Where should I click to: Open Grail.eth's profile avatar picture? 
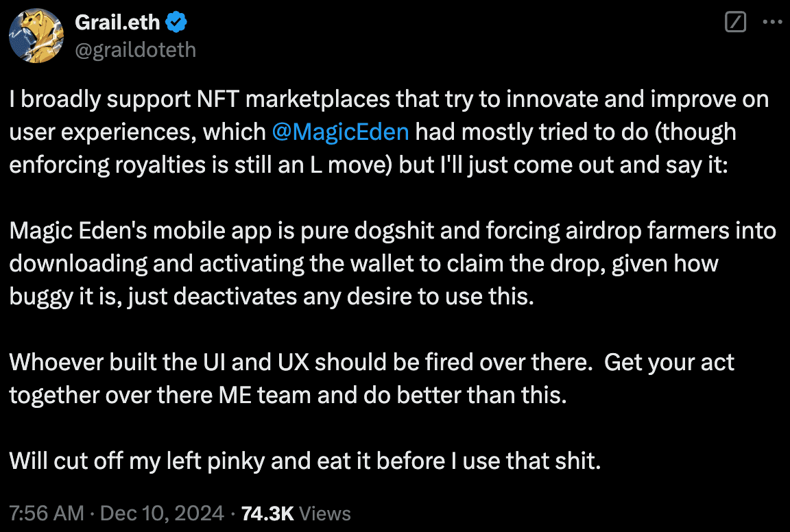36,36
